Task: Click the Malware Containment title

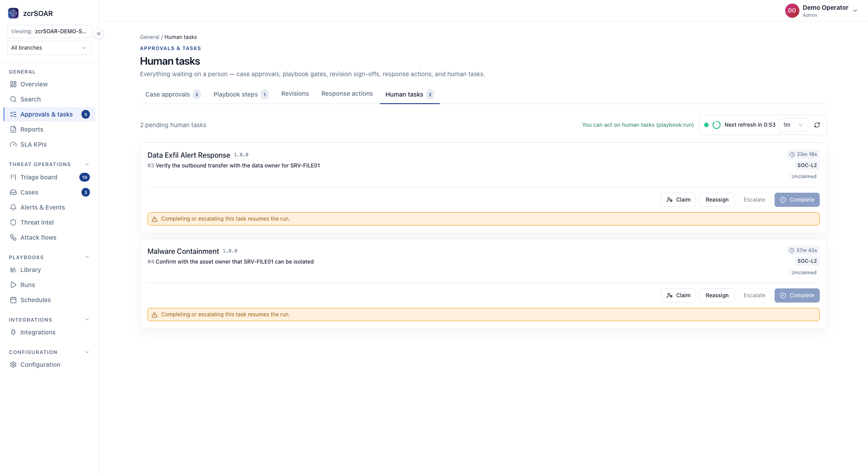Action: pos(183,251)
